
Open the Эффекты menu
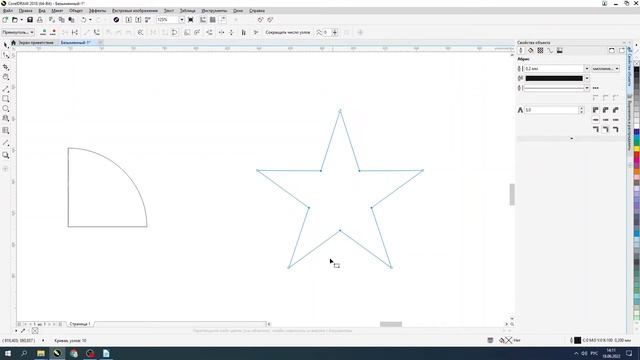pyautogui.click(x=97, y=11)
